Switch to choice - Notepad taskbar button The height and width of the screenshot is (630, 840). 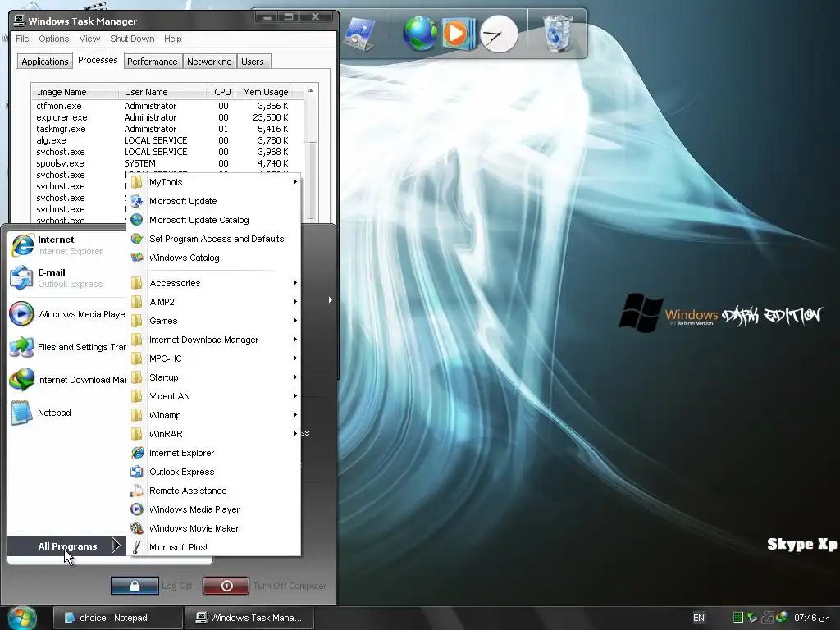[117, 618]
